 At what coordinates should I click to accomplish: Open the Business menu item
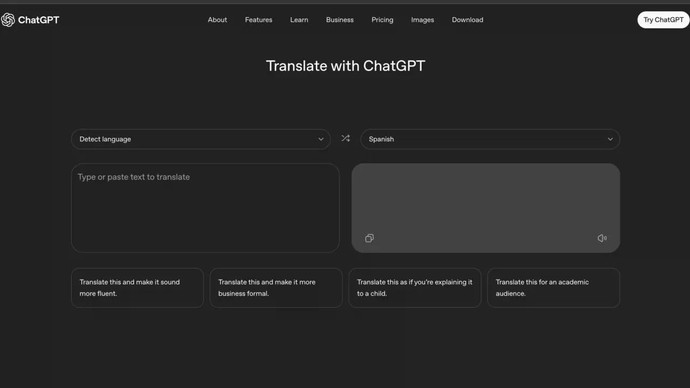tap(340, 20)
